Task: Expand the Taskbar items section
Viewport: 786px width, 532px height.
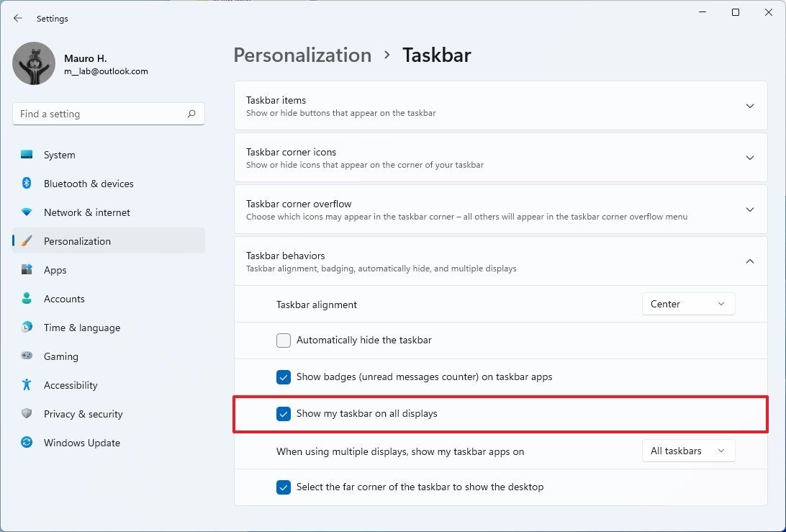Action: pyautogui.click(x=750, y=105)
